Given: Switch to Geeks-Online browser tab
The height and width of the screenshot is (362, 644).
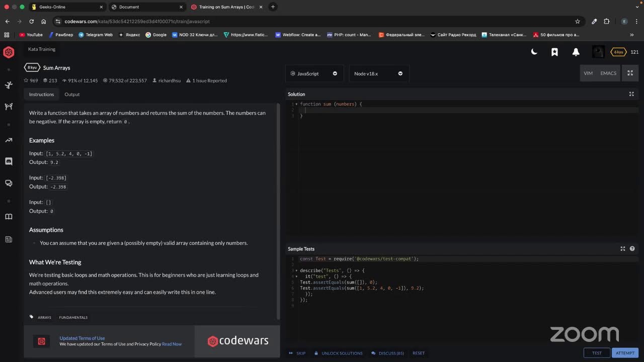Looking at the screenshot, I should [x=66, y=7].
